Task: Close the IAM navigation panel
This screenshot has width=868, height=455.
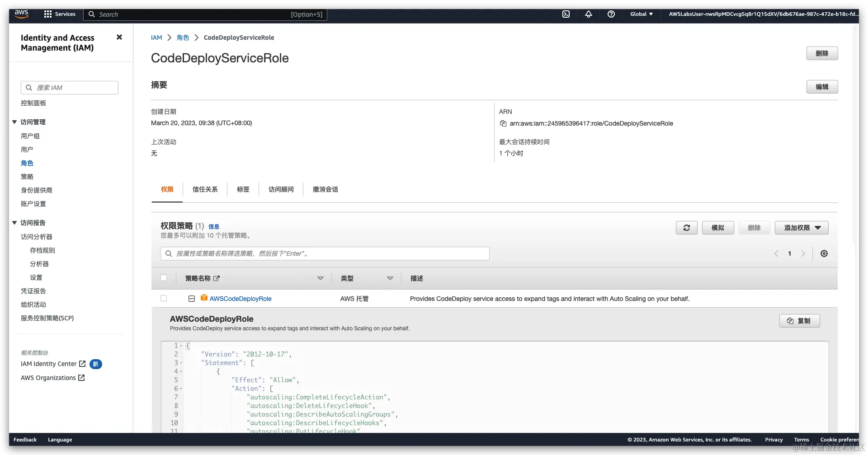Action: click(x=119, y=37)
